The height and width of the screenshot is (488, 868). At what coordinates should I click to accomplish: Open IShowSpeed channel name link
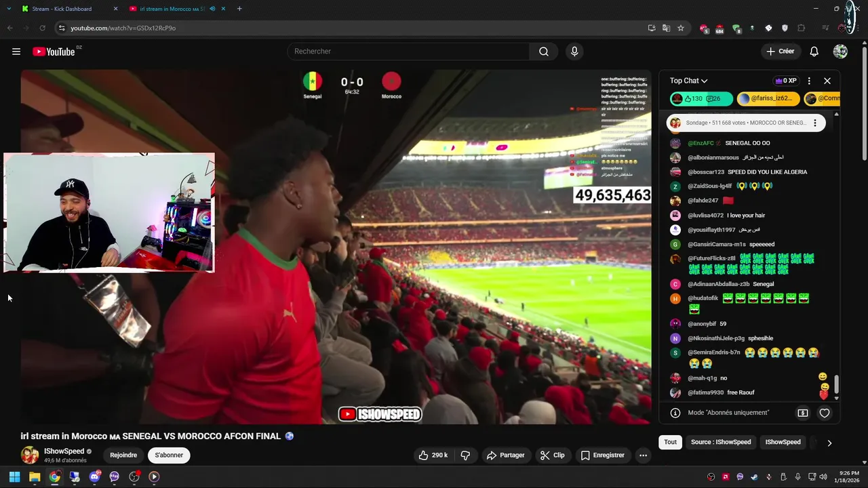click(64, 451)
